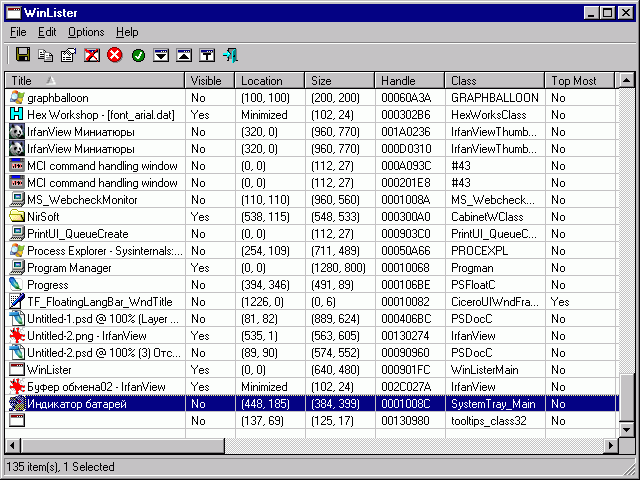The width and height of the screenshot is (640, 480).
Task: Open the File menu
Action: click(18, 32)
